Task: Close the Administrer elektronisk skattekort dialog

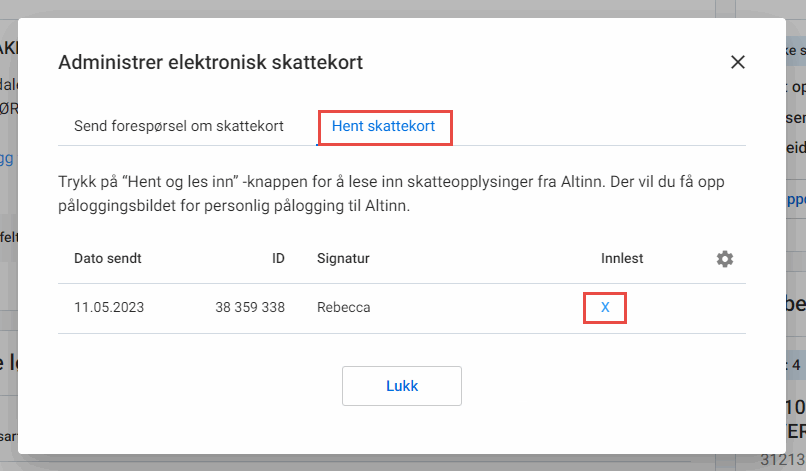Action: [738, 62]
